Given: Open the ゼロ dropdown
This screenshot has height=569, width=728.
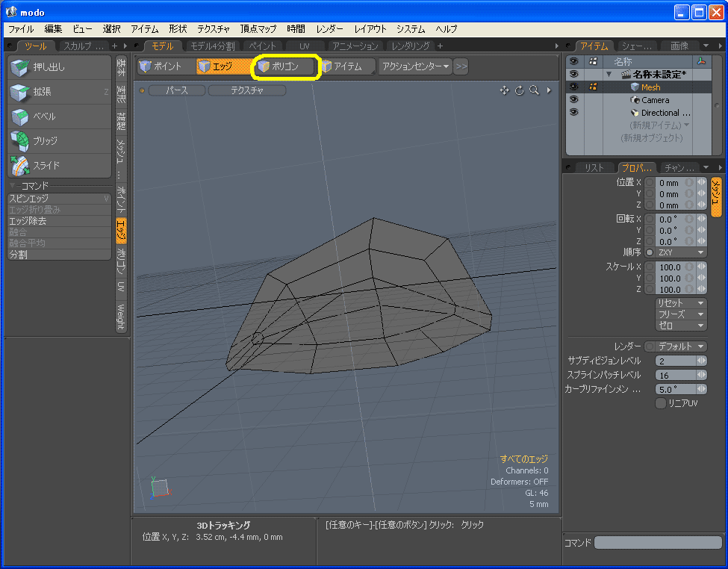Looking at the screenshot, I should pyautogui.click(x=681, y=325).
